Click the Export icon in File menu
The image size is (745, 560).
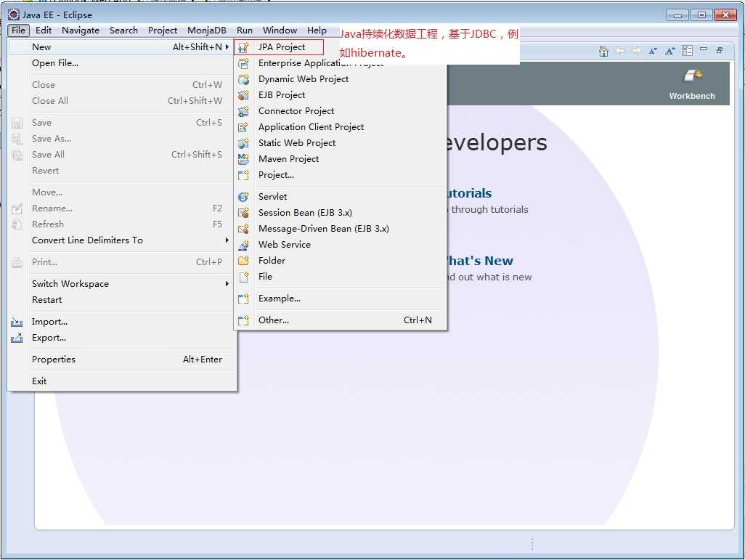17,338
